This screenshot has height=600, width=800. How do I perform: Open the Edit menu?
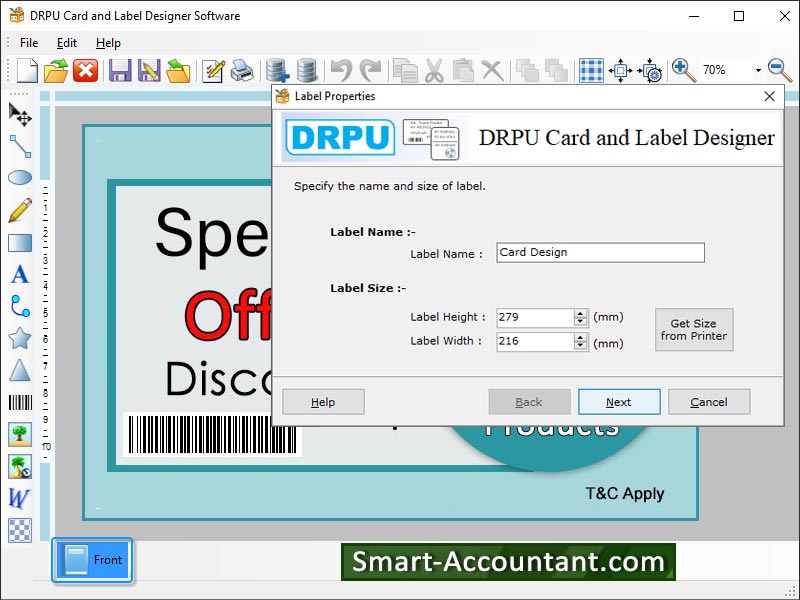pos(66,42)
